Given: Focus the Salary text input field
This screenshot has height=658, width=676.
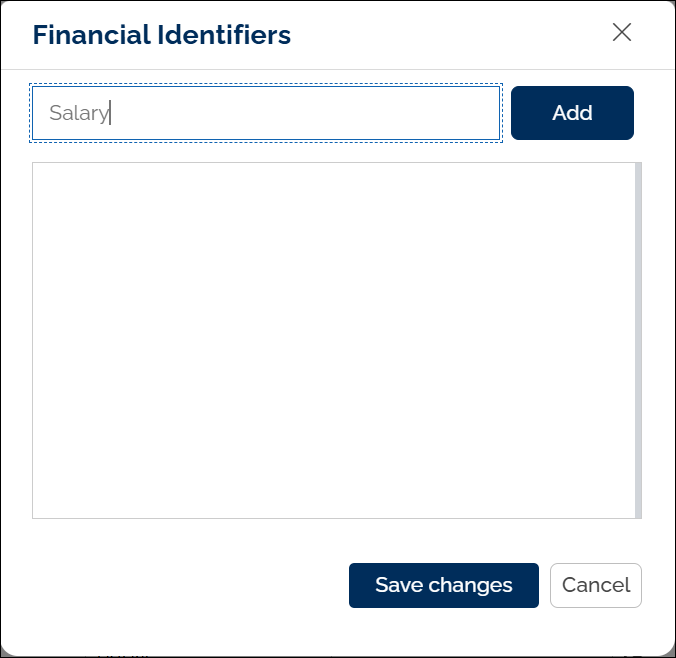Looking at the screenshot, I should (x=266, y=113).
